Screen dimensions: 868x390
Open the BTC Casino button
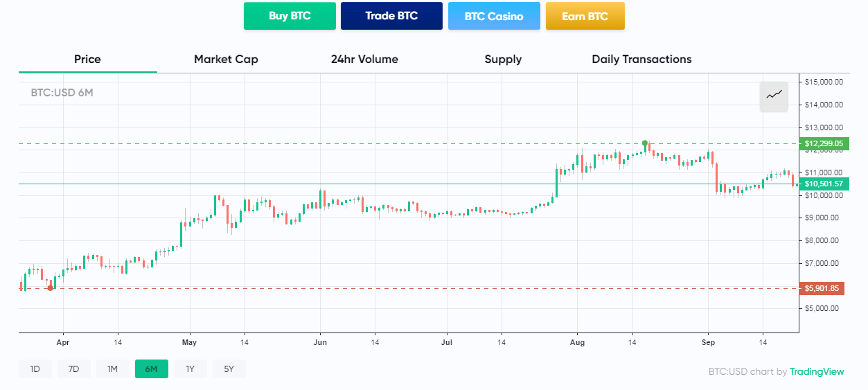(x=494, y=16)
